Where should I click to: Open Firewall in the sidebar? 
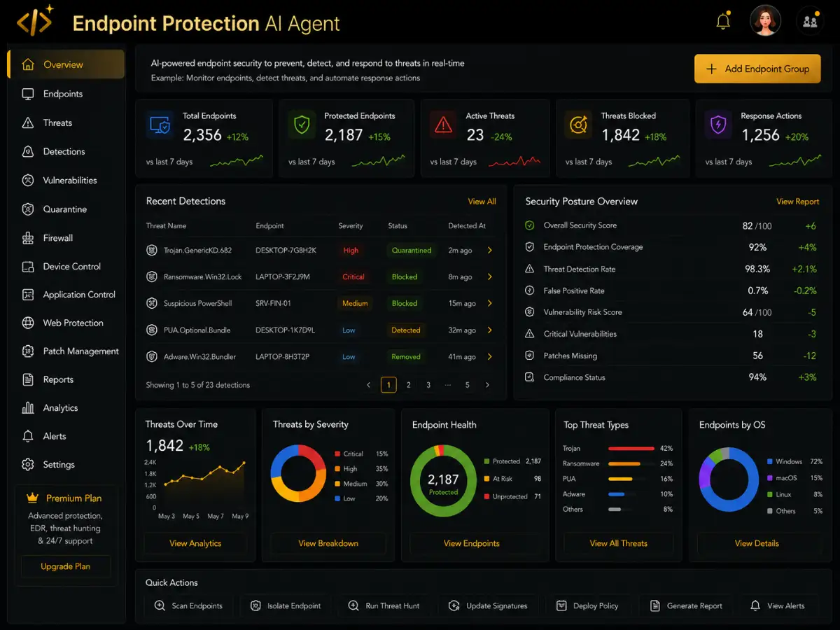coord(66,238)
